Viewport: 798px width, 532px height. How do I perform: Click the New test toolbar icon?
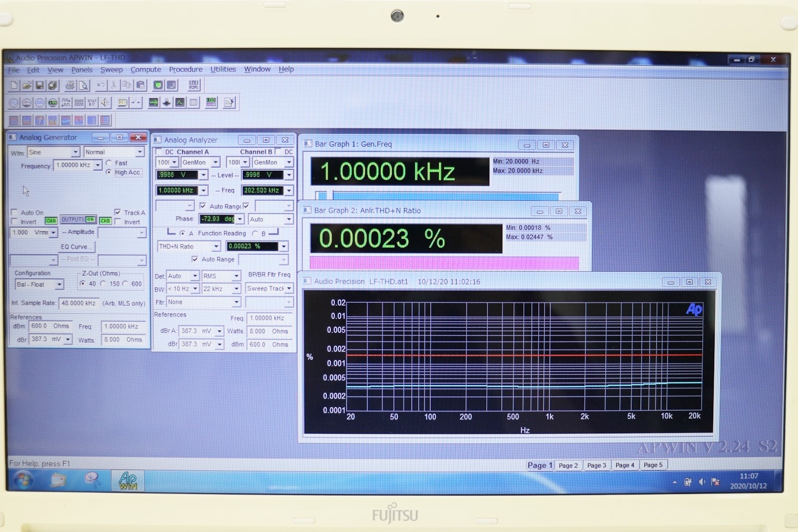click(x=14, y=85)
